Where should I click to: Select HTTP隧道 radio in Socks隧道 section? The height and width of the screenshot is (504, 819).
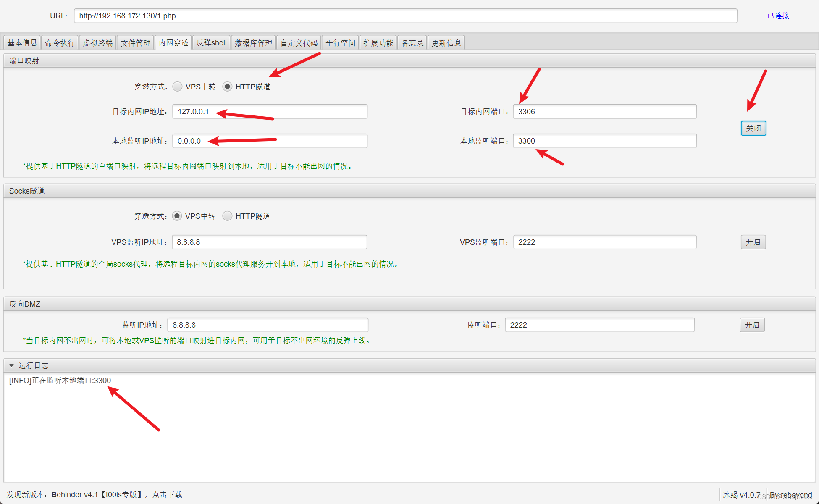(227, 216)
